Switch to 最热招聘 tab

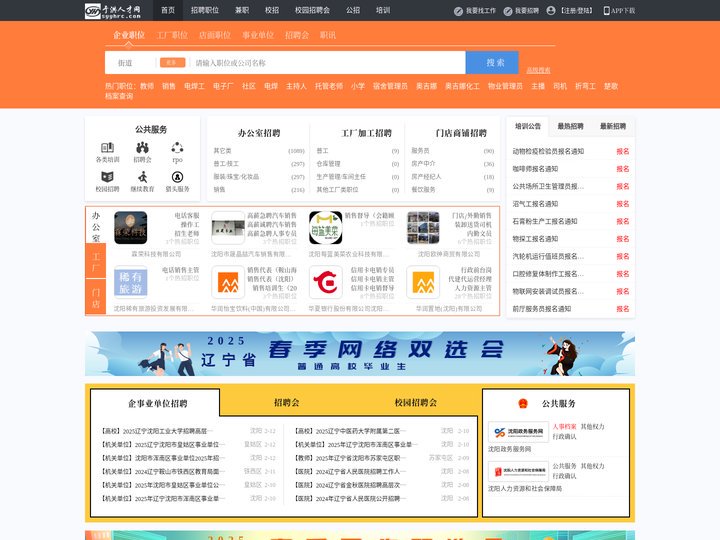pos(570,126)
